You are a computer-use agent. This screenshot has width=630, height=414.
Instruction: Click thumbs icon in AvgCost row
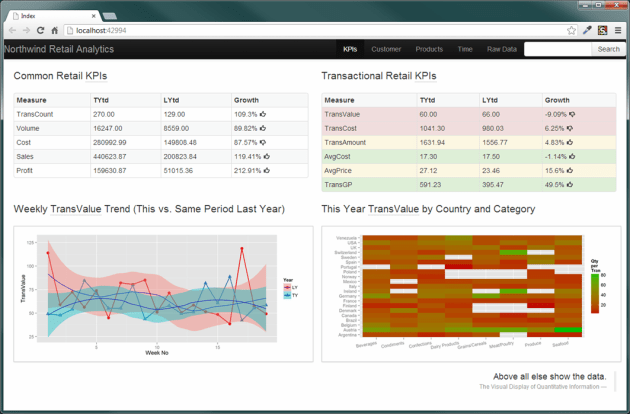(572, 156)
